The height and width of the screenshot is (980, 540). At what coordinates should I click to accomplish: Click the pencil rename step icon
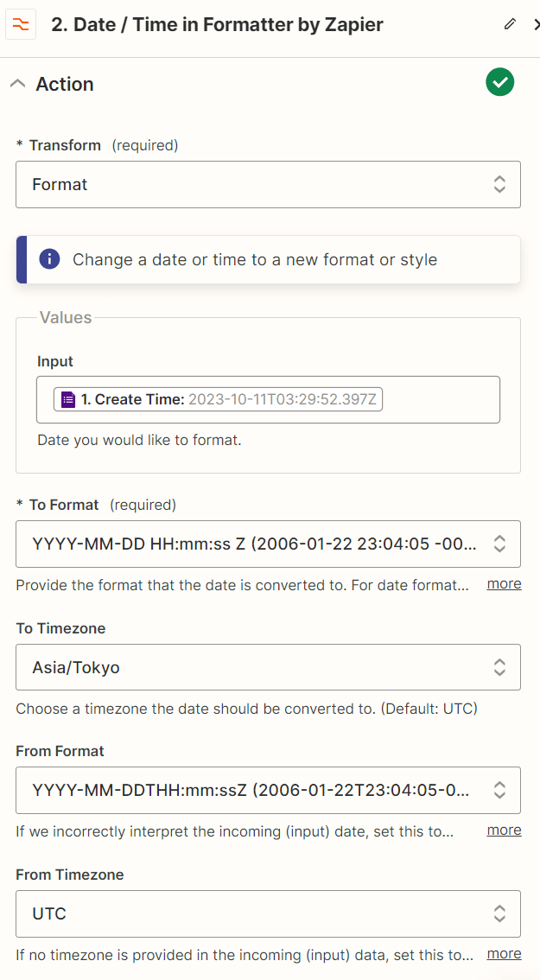click(x=510, y=24)
